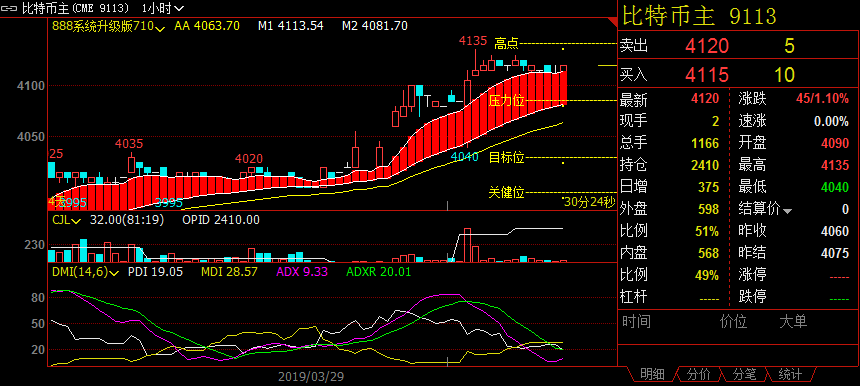Click the 最低 value 4040
The width and height of the screenshot is (860, 386).
click(835, 187)
